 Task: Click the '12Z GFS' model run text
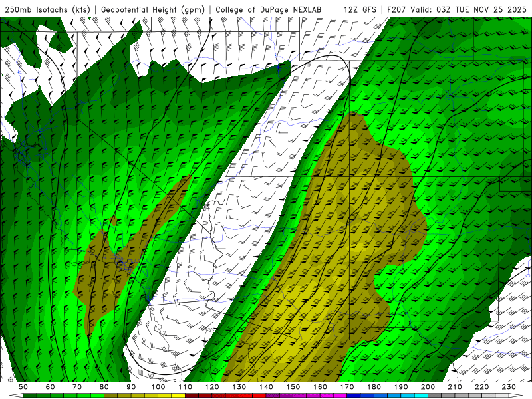pyautogui.click(x=360, y=9)
